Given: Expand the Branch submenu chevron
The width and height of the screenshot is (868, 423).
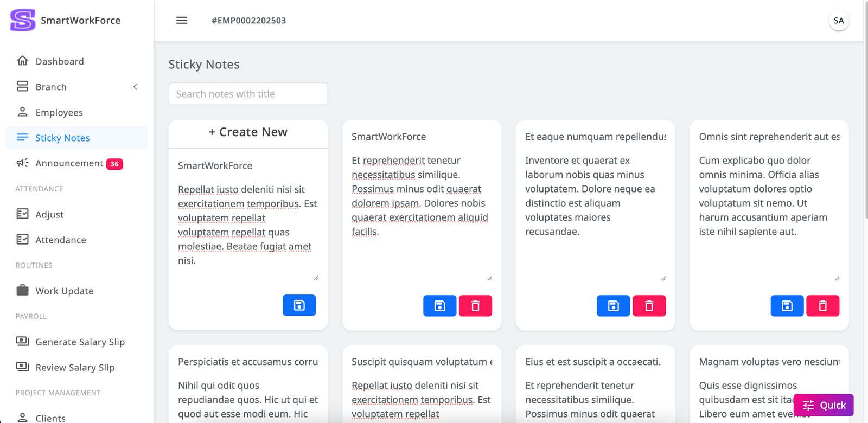Looking at the screenshot, I should click(x=135, y=87).
